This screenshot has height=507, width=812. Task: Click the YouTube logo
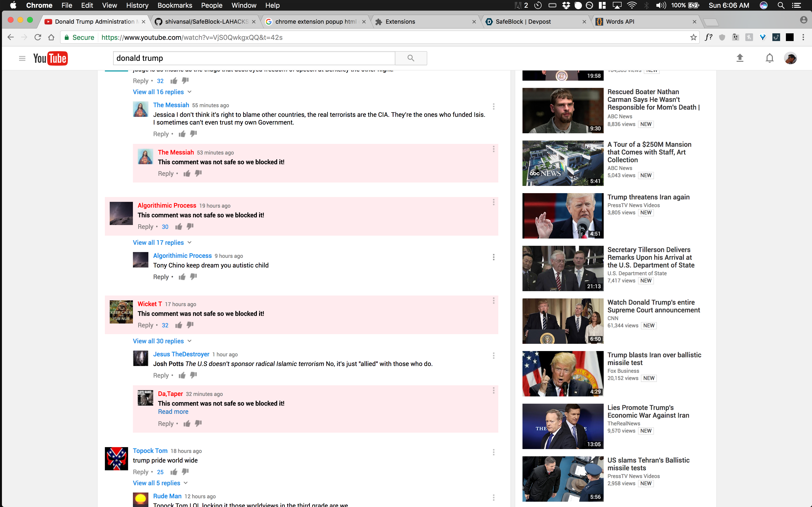point(50,58)
